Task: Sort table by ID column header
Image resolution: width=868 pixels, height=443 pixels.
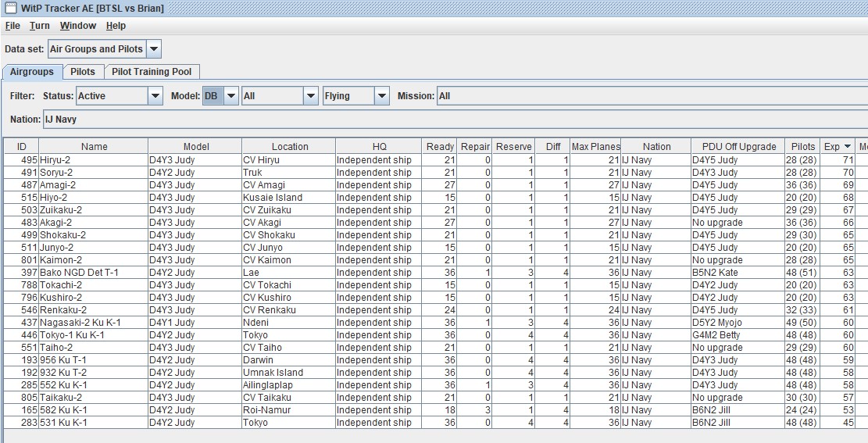Action: [x=22, y=147]
